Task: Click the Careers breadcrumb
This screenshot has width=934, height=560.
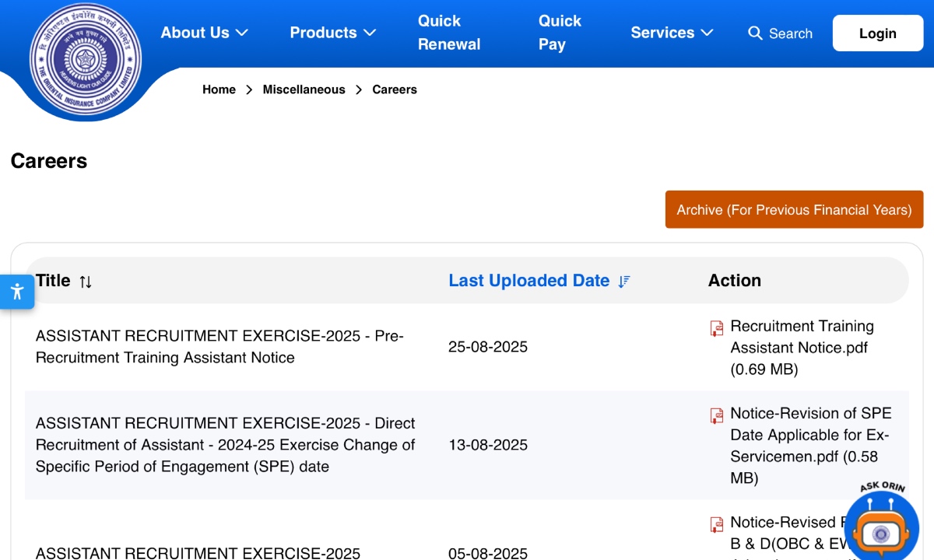Action: tap(395, 89)
